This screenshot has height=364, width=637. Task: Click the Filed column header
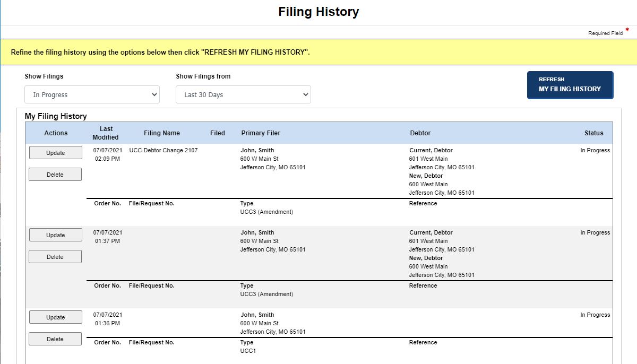tap(217, 133)
